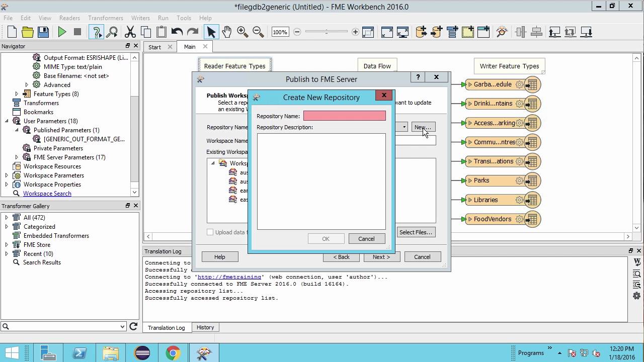Collapse the Published Parameters (1) node
644x362 pixels.
17,130
